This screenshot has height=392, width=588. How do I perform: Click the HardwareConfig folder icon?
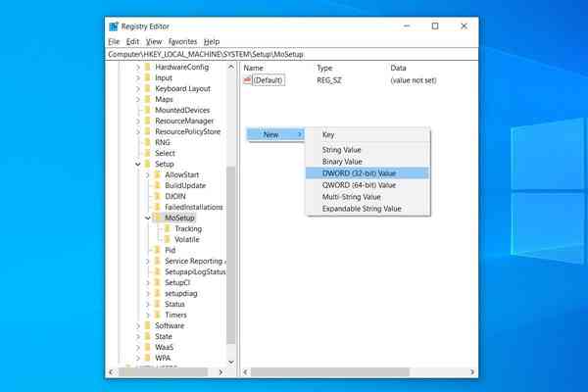(147, 68)
